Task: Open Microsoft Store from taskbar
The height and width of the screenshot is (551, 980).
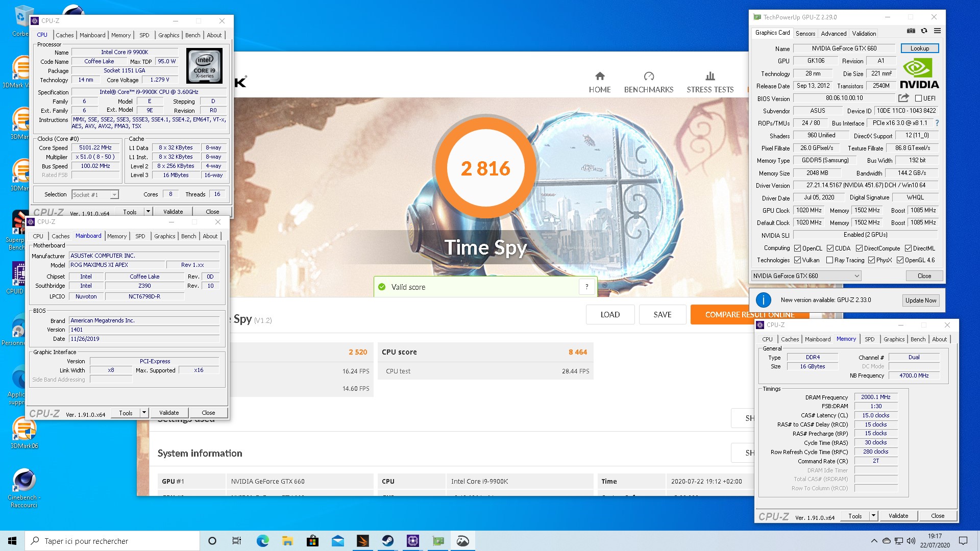Action: tap(312, 541)
